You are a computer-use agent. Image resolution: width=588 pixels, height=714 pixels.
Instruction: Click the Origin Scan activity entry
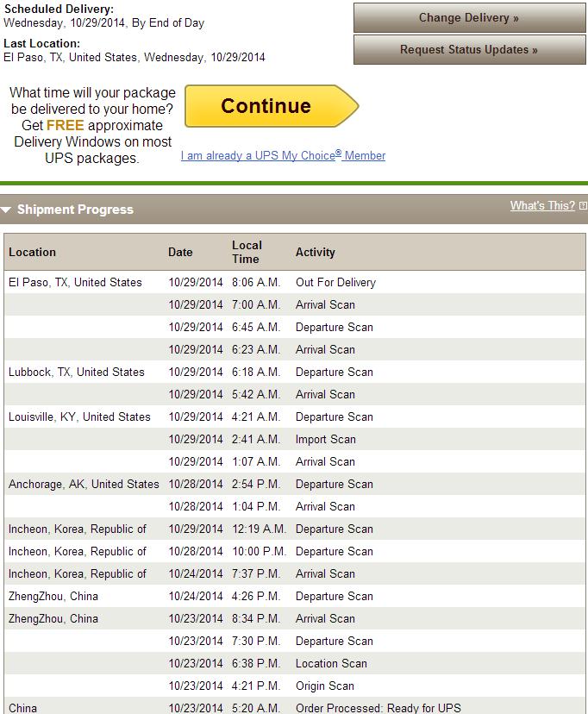[x=324, y=686]
